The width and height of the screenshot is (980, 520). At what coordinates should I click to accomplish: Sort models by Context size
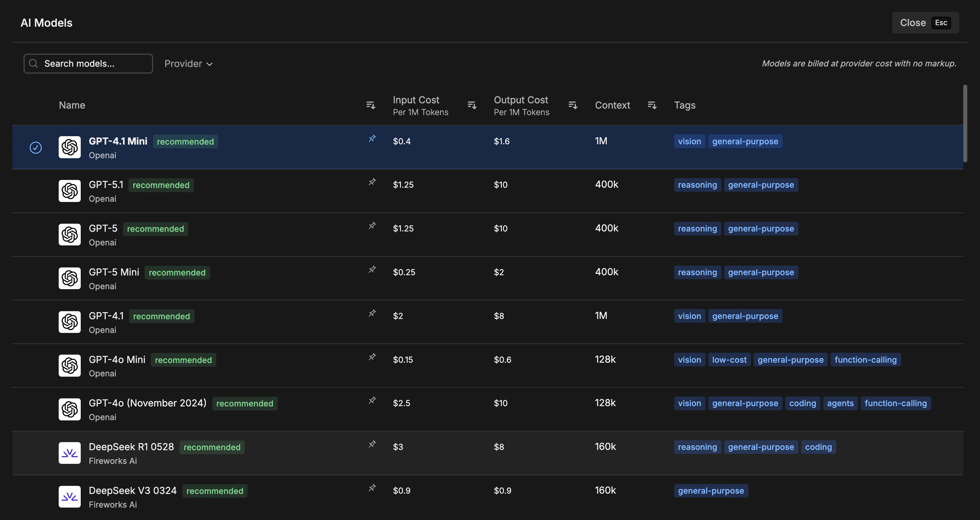coord(652,105)
